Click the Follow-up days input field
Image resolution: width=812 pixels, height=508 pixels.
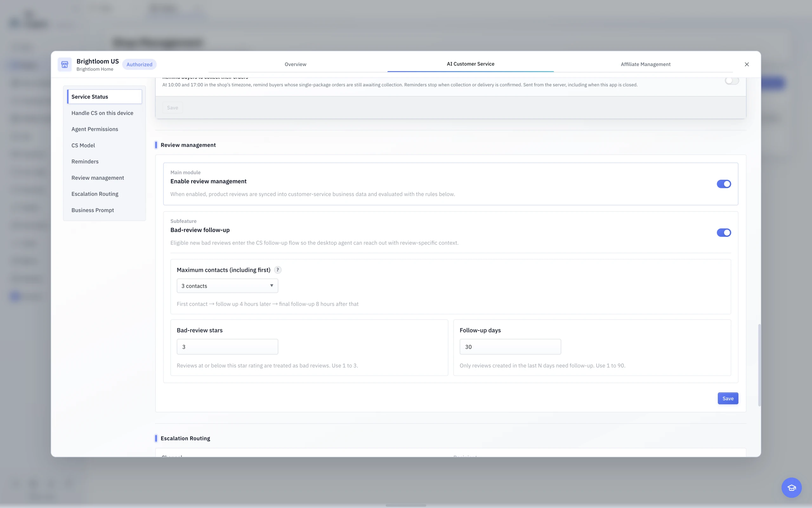click(510, 346)
